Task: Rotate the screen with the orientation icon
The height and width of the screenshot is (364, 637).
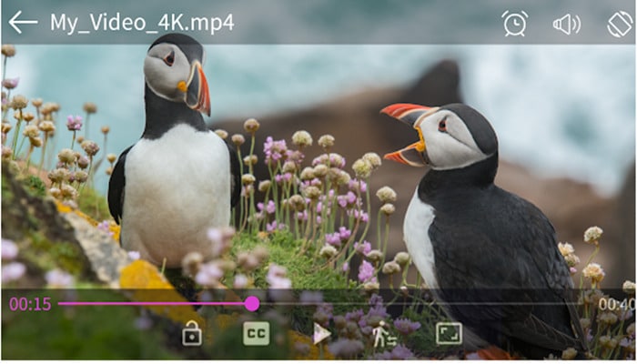Action: pyautogui.click(x=620, y=25)
